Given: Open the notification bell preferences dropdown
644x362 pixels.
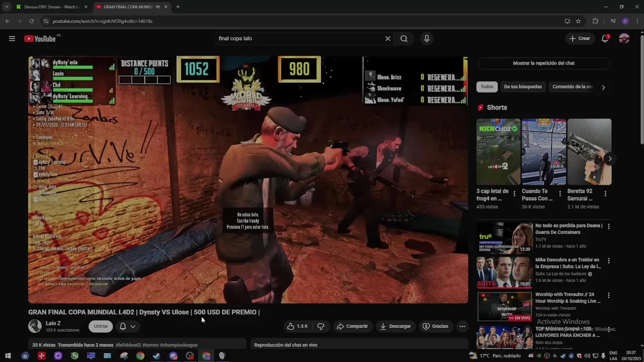Looking at the screenshot, I should pos(127,326).
